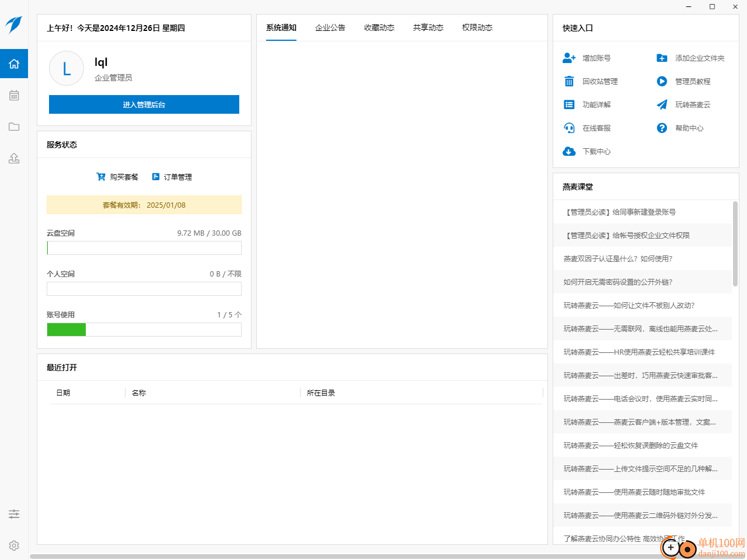Click the paper plane 玩转燕麦云 icon
The height and width of the screenshot is (560, 747).
(662, 104)
